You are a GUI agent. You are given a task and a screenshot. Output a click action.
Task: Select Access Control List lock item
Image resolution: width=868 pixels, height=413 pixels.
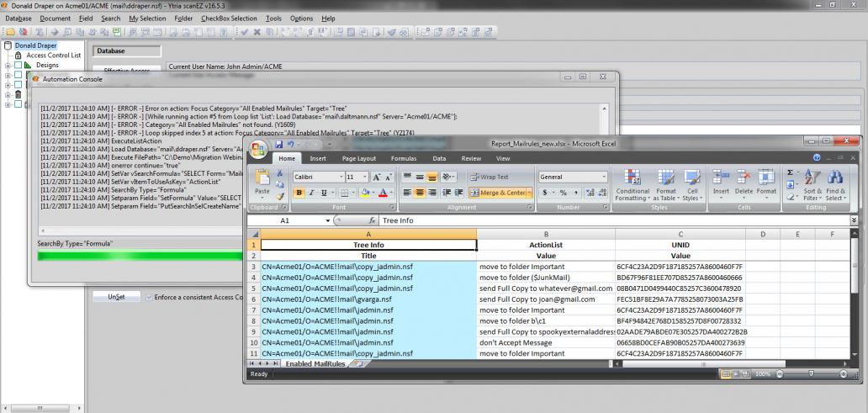click(48, 56)
